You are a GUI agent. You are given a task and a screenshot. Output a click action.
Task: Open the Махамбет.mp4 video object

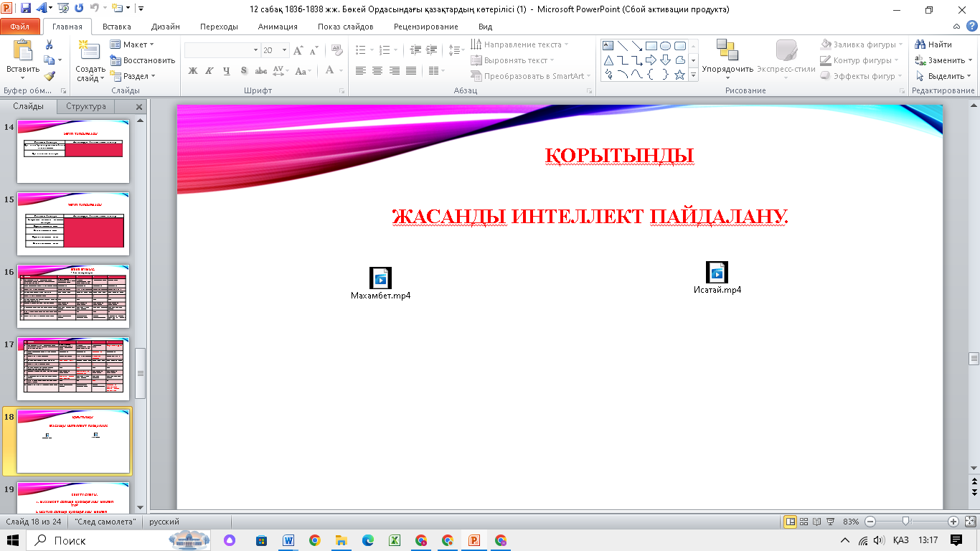point(380,278)
